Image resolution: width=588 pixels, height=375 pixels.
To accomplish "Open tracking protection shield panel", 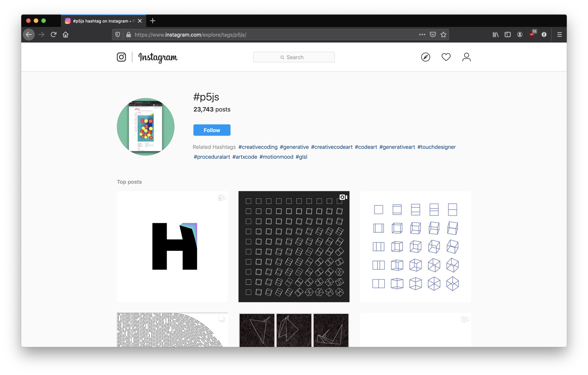I will [x=118, y=34].
